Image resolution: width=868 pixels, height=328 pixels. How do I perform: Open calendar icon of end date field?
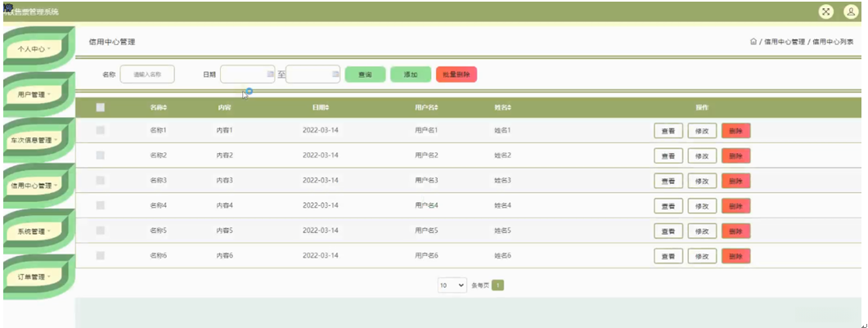click(335, 74)
